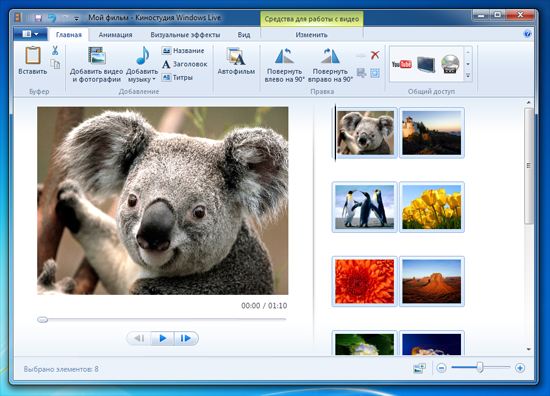Click the Выбрано элементов: 8 status text
This screenshot has height=396, width=550.
pos(61,369)
